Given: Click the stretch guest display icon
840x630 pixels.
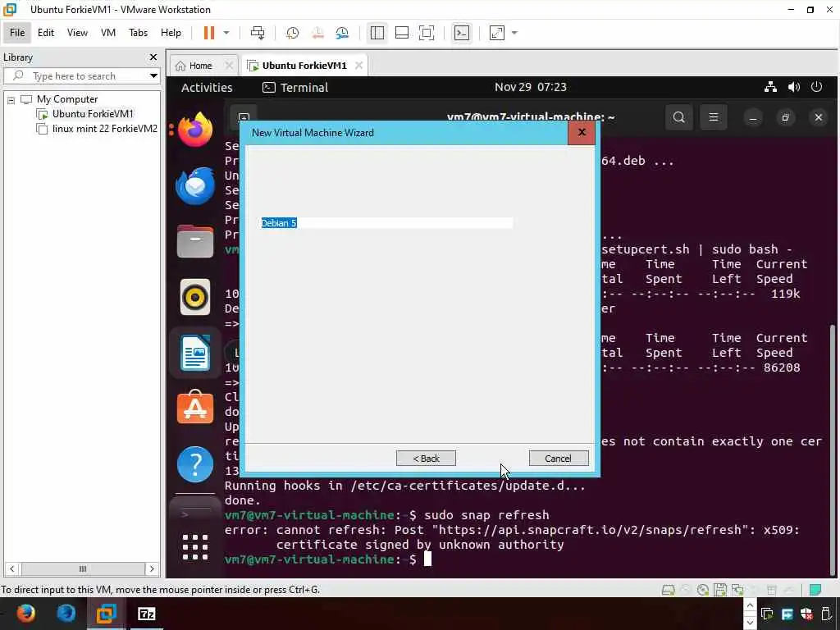Looking at the screenshot, I should (497, 33).
